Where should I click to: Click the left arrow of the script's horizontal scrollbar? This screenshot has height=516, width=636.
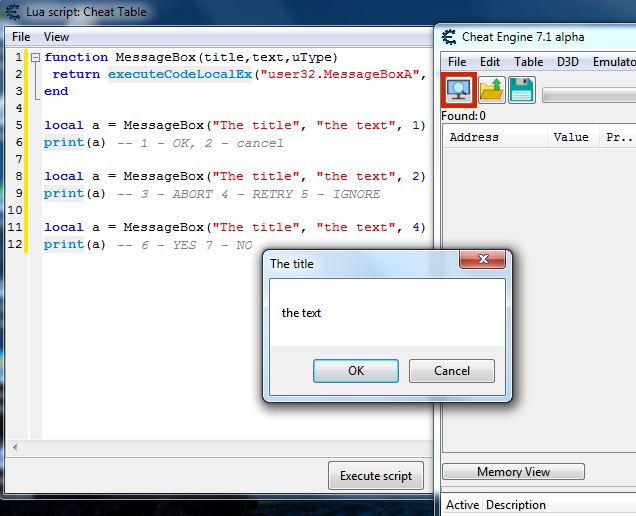coord(13,447)
